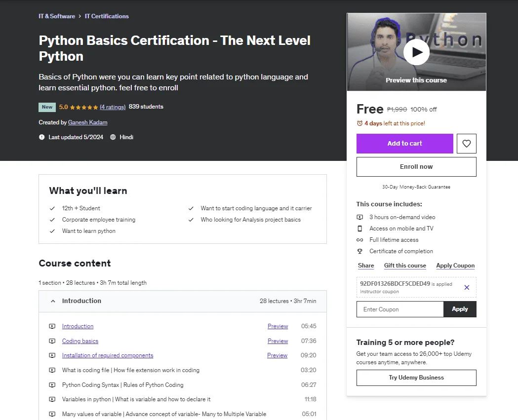This screenshot has width=518, height=420.
Task: Click the 5.0 rating number
Action: tap(63, 107)
